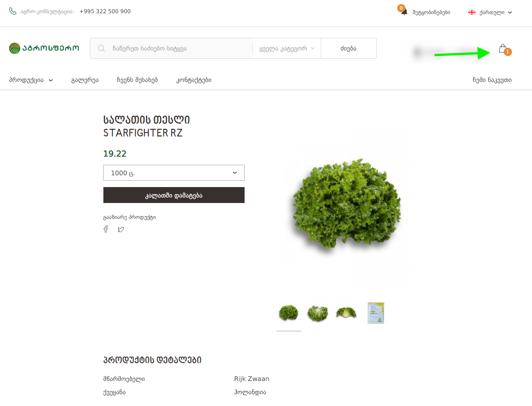532x406 pixels.
Task: Click the magnifier icon in search box
Action: 101,48
